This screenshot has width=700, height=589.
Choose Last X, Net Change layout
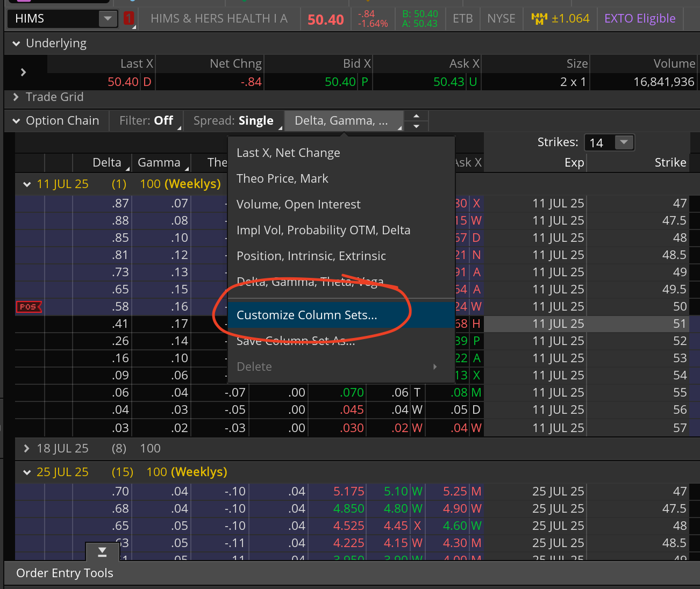(x=341, y=153)
